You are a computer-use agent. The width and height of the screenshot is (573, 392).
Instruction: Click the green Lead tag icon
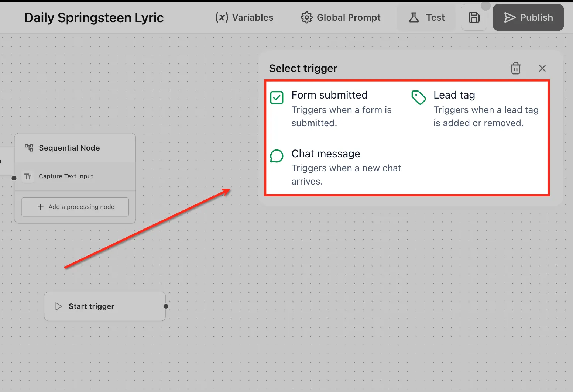pos(419,97)
